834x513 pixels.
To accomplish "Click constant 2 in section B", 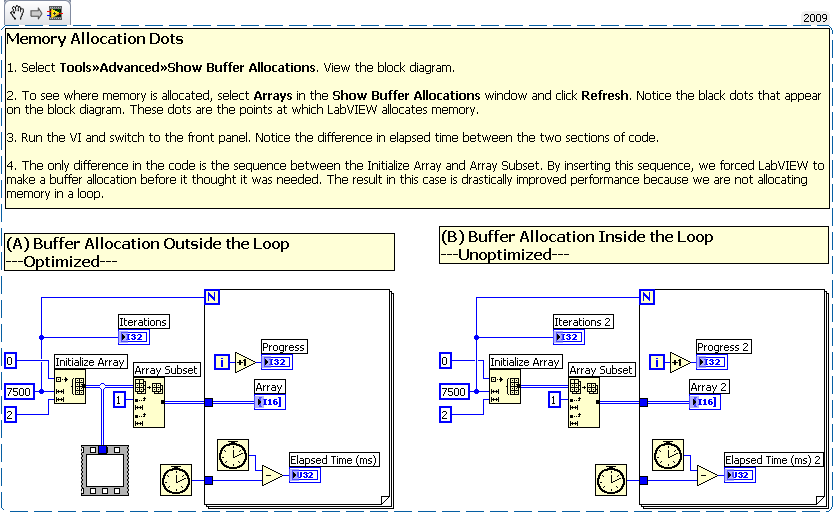I will (x=446, y=414).
